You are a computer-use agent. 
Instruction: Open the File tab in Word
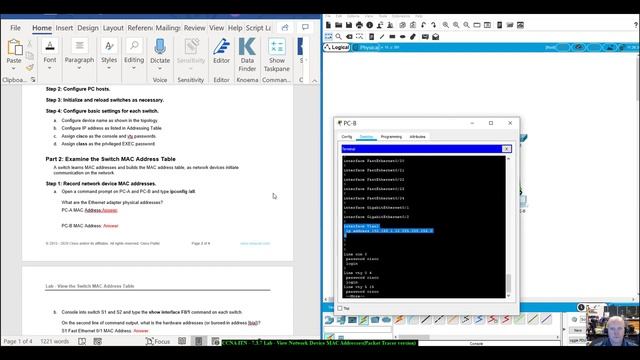(x=16, y=28)
